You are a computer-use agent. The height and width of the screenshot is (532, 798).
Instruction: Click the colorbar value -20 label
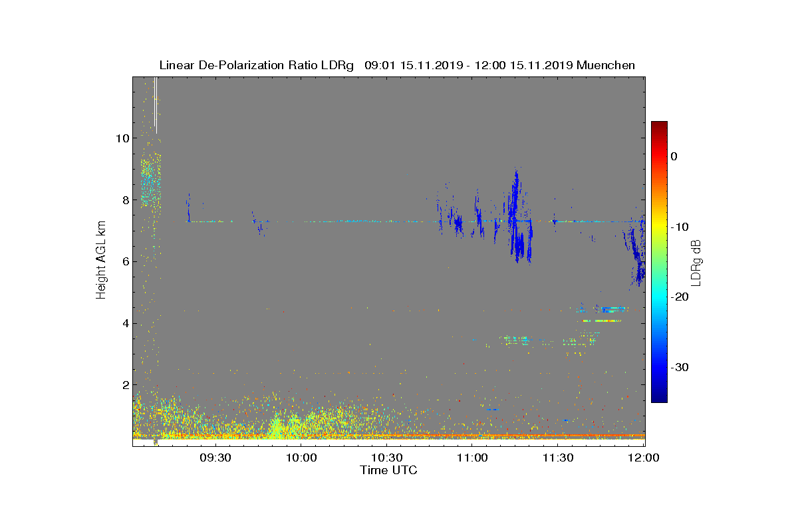pos(680,297)
